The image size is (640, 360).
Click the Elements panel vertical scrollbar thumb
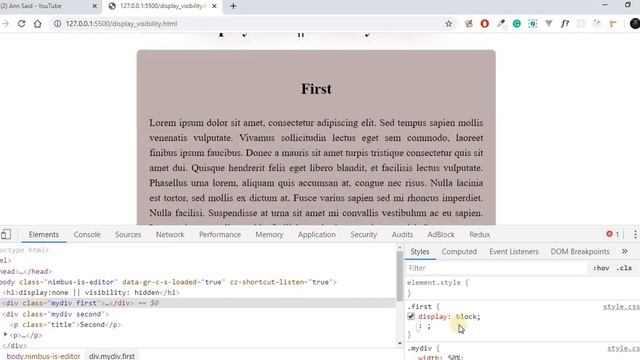tap(400, 276)
